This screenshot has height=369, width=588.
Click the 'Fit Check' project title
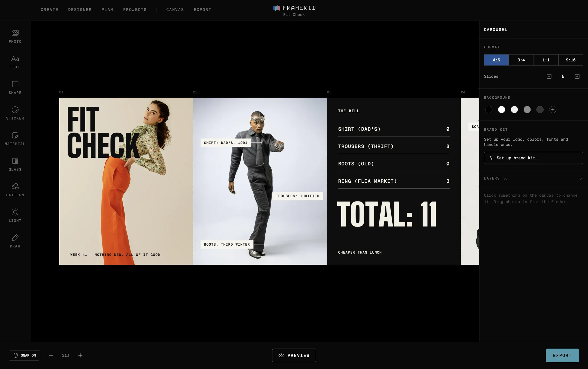click(x=294, y=15)
